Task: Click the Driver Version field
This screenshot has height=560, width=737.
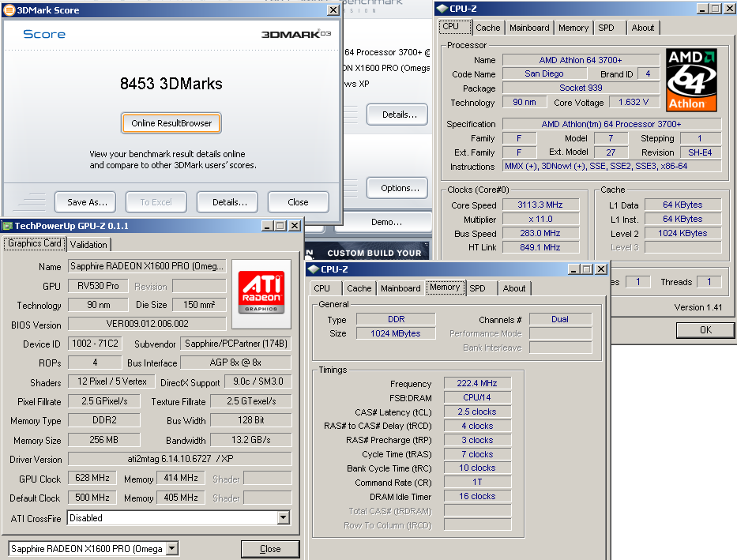Action: [x=180, y=459]
